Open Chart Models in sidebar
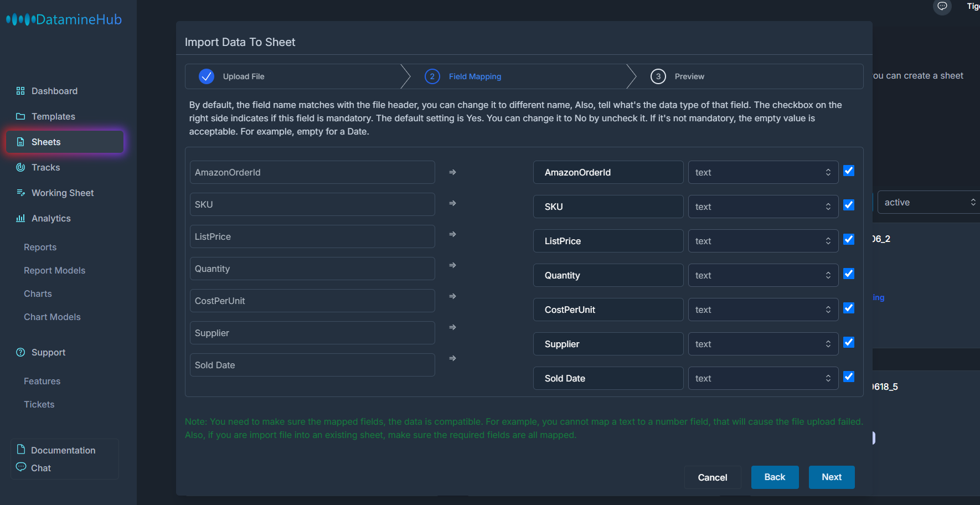Viewport: 980px width, 505px height. (x=52, y=317)
